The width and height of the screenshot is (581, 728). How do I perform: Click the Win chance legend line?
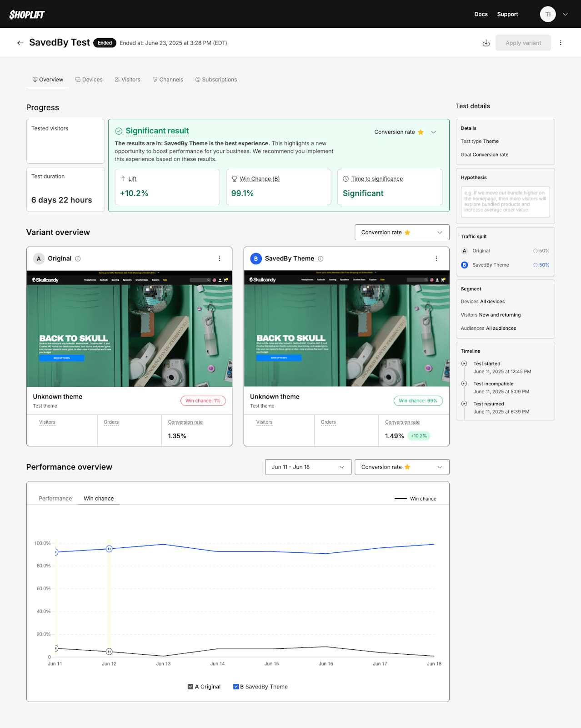[x=401, y=499]
